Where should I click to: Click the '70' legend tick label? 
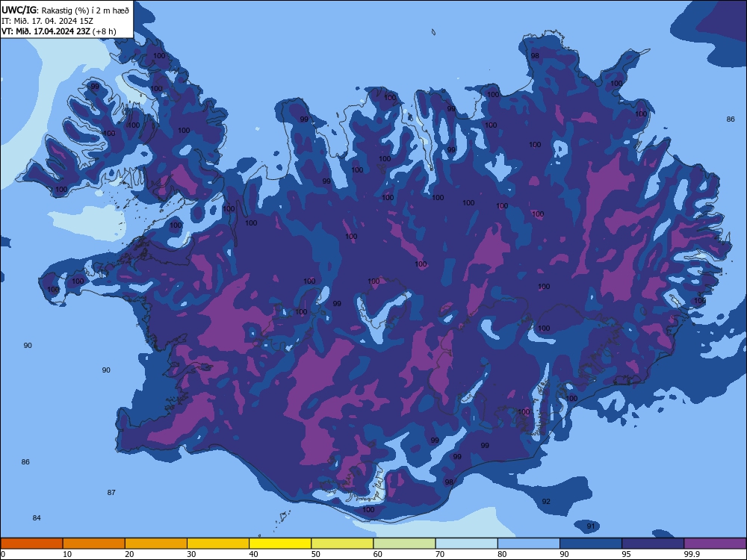click(440, 554)
